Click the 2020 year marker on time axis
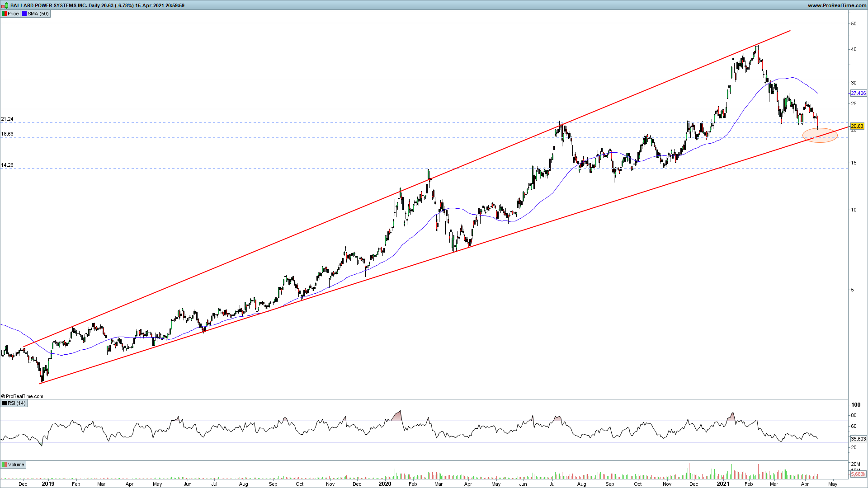Image resolution: width=868 pixels, height=488 pixels. [x=385, y=484]
